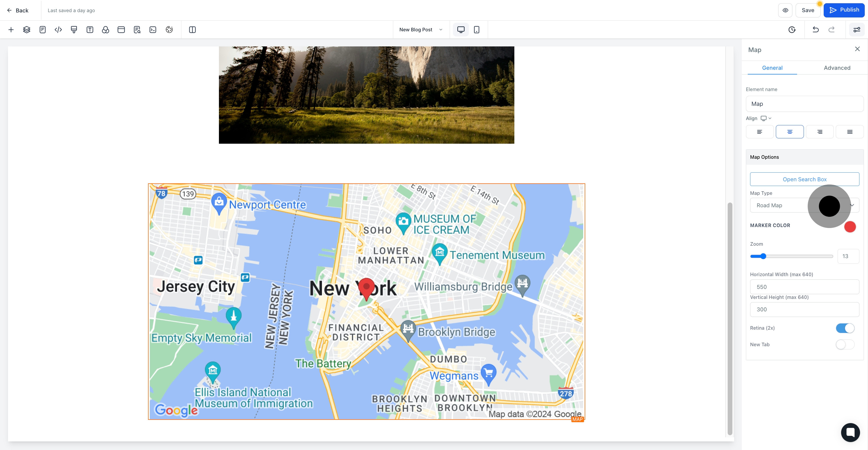Open the red marker color swatch

(850, 227)
